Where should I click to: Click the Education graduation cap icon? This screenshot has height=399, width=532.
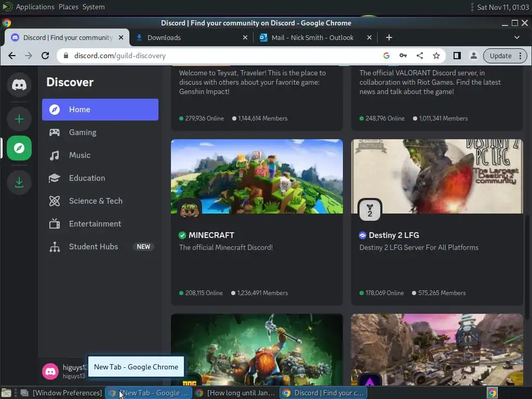(54, 178)
